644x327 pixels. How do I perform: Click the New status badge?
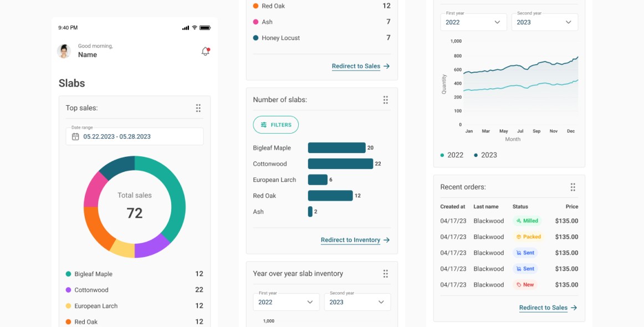click(525, 285)
